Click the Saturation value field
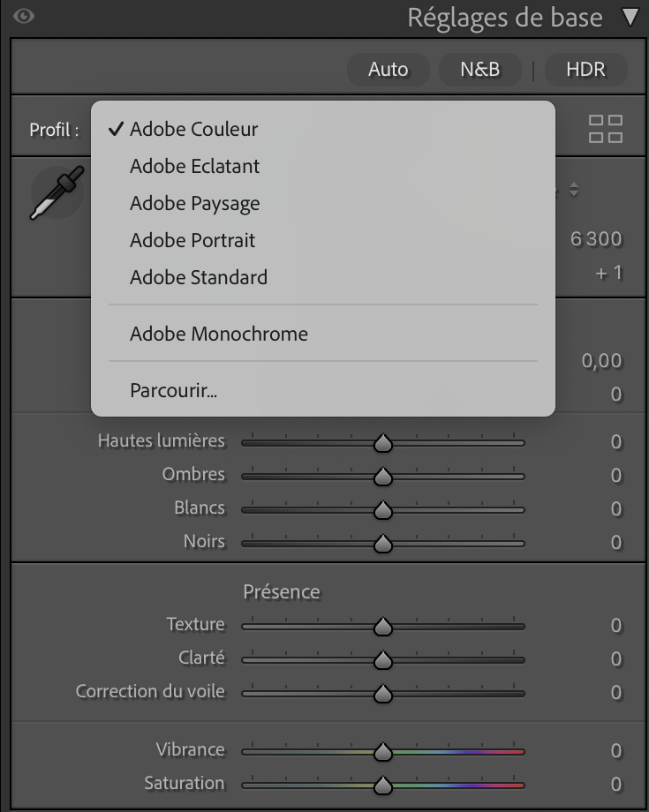The image size is (649, 812). click(615, 784)
